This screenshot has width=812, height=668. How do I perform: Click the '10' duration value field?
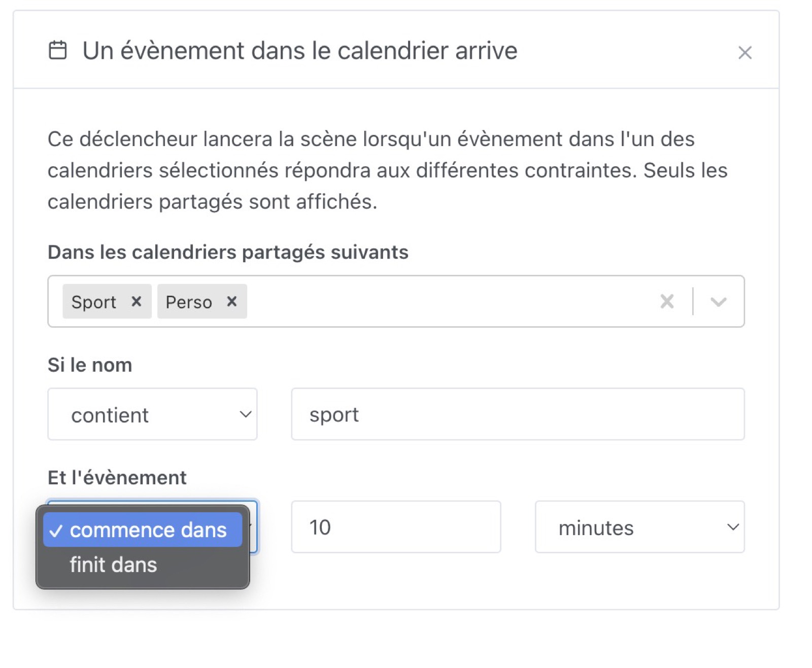[x=396, y=527]
